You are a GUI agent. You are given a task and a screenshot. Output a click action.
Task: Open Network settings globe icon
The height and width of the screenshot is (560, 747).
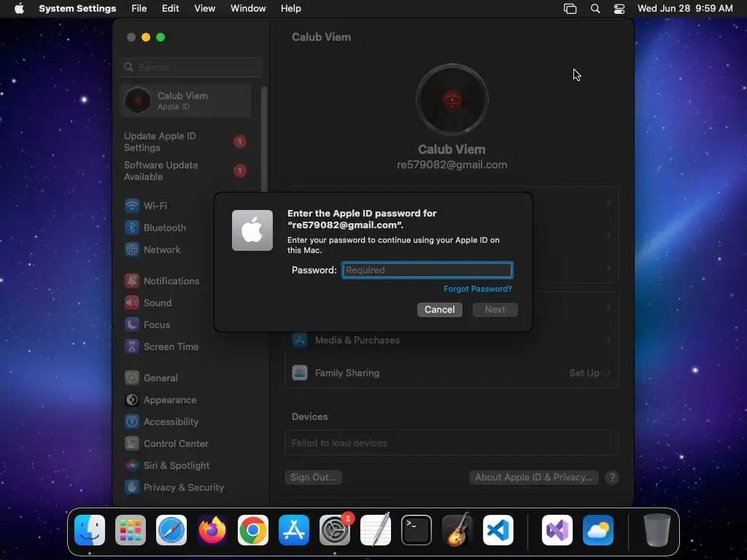click(132, 249)
